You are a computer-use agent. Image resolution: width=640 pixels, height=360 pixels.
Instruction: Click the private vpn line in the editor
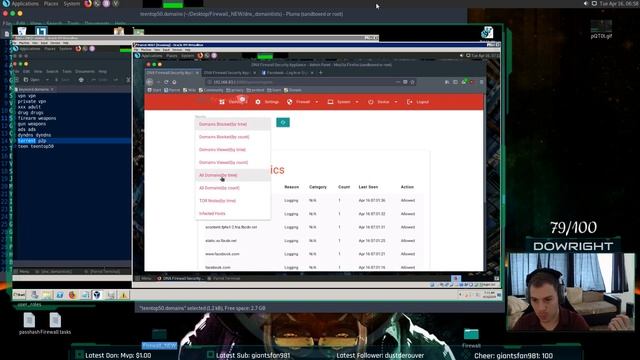(32, 101)
